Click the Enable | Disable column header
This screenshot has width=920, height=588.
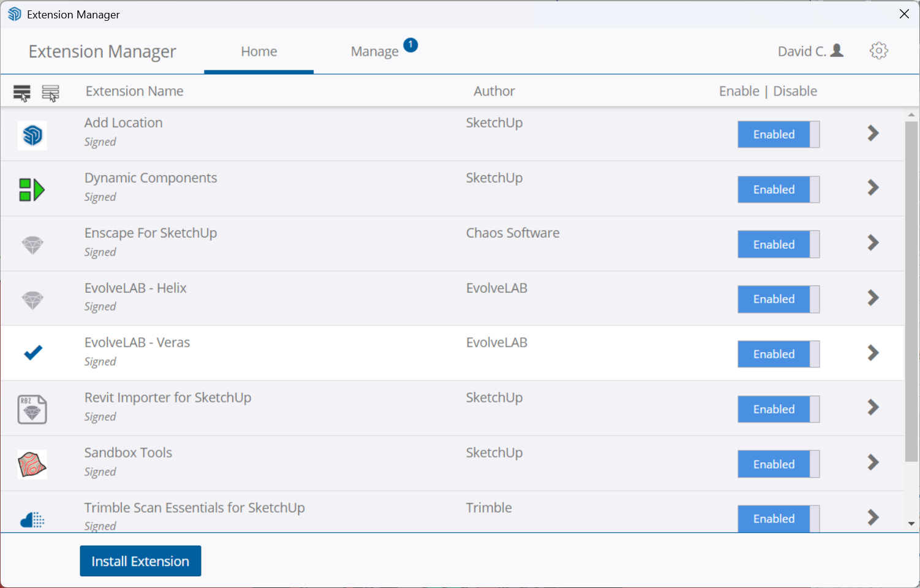768,91
